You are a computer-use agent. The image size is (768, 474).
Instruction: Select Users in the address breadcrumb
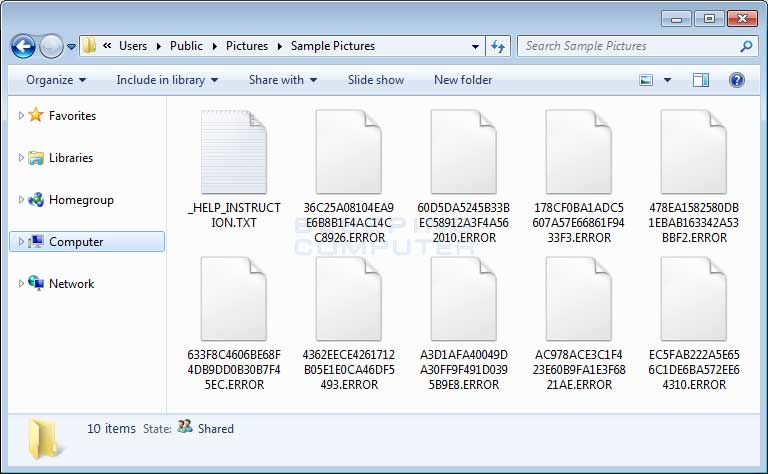tap(133, 46)
